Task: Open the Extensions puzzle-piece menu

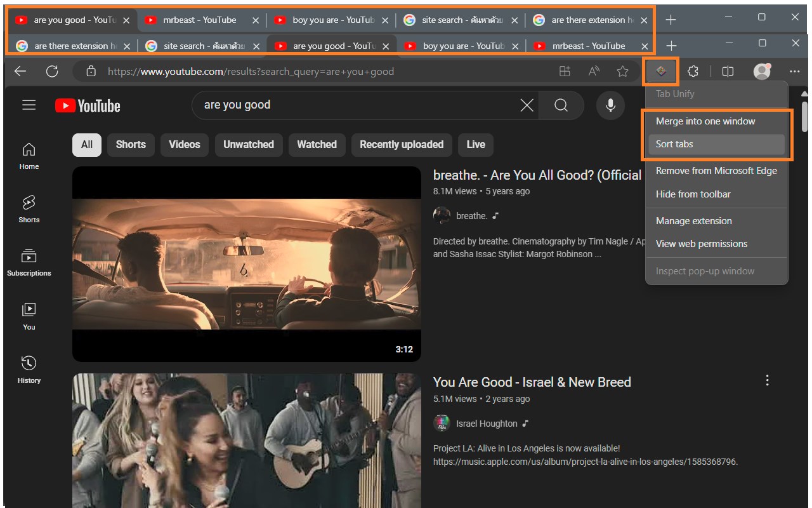Action: (693, 71)
